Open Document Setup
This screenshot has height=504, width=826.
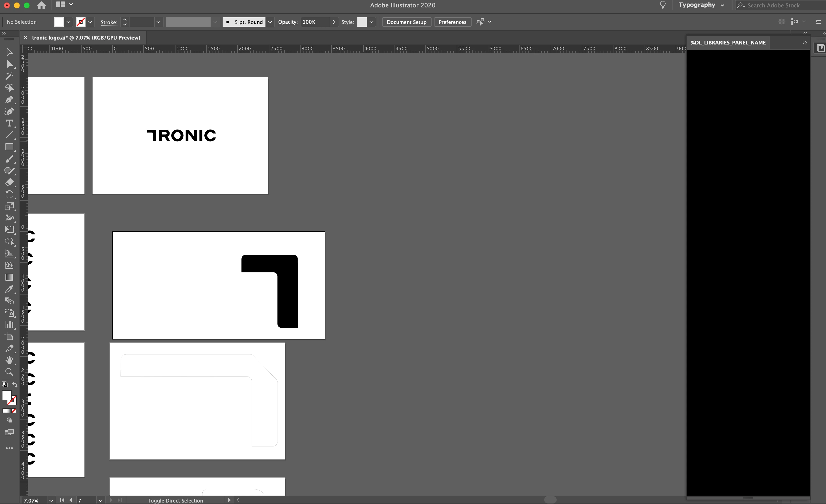tap(406, 22)
